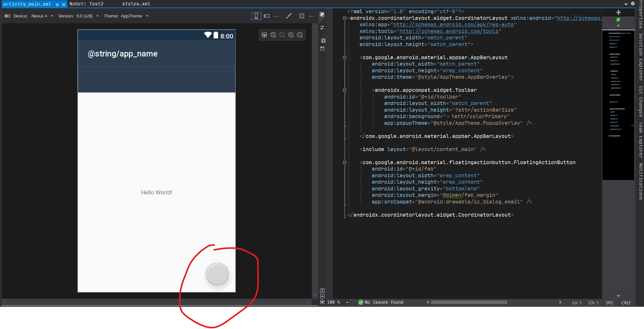Click the Material Design grid icon in designer toolbar
The height and width of the screenshot is (329, 644).
tap(302, 16)
